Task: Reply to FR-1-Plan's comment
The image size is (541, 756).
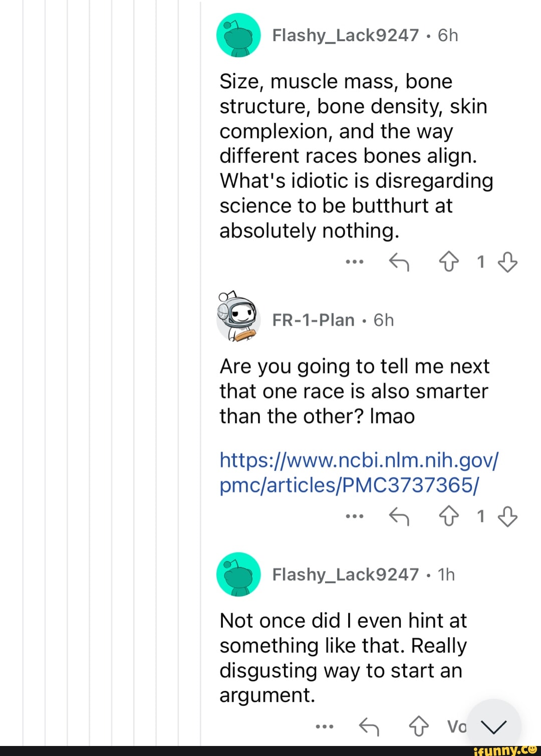Action: (x=399, y=516)
